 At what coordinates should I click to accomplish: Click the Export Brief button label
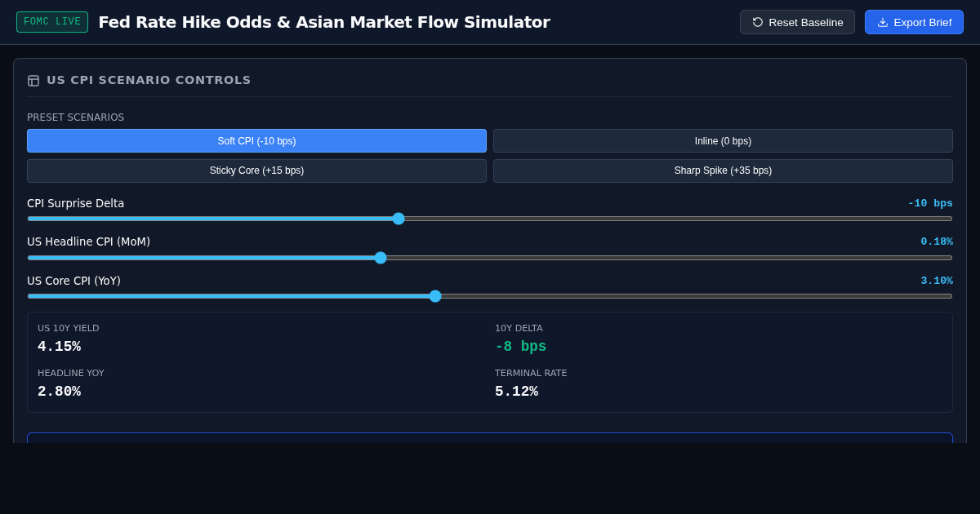(923, 22)
